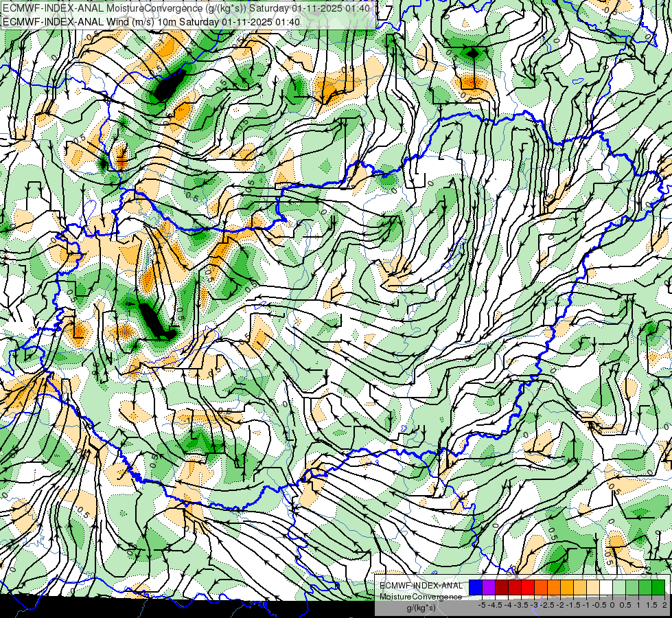The width and height of the screenshot is (672, 618).
Task: Click the Wind (m/s) 10m title line
Action: [x=151, y=22]
